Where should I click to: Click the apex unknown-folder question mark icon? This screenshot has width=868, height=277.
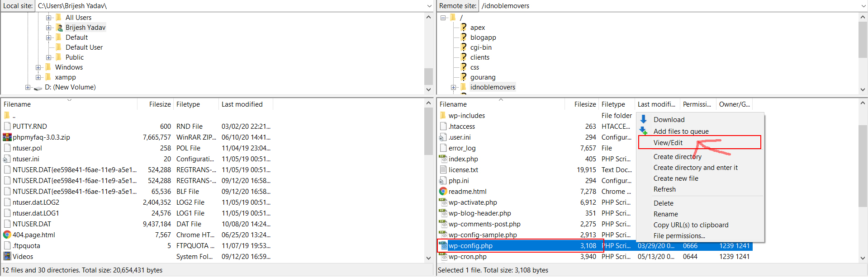tap(464, 27)
